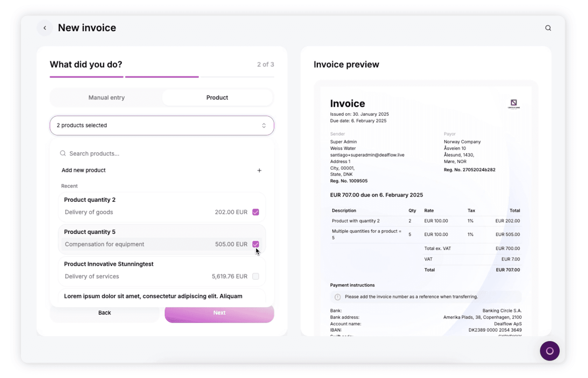Check Product Innovative Stunningtest checkbox
588x378 pixels.
pyautogui.click(x=255, y=276)
